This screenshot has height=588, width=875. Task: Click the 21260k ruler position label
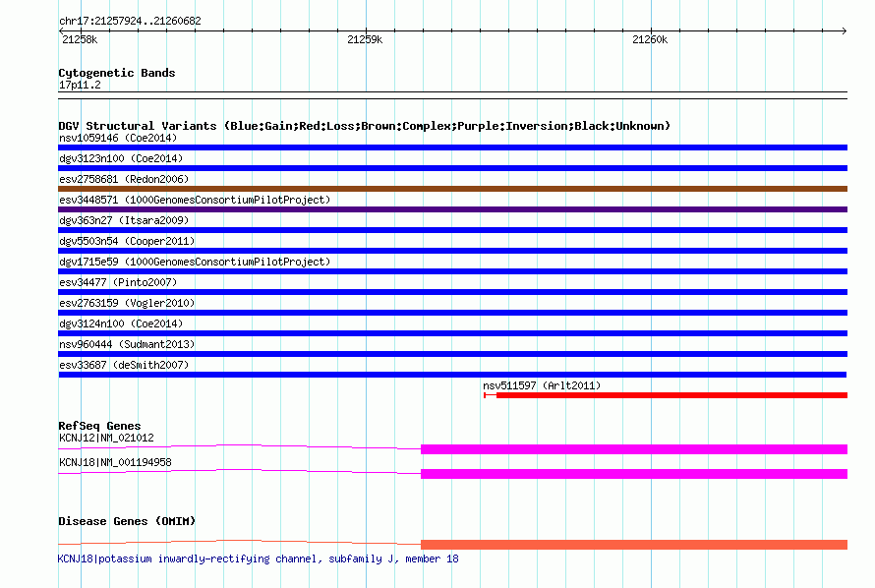[x=650, y=40]
